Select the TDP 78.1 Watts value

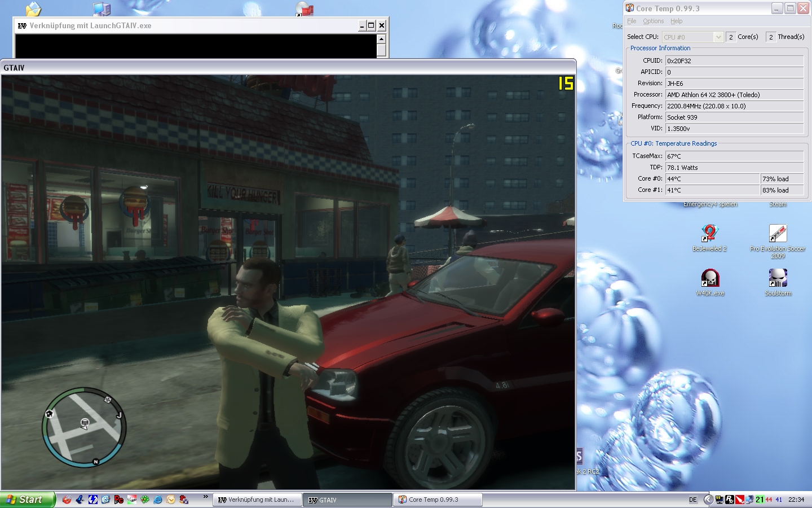click(x=734, y=168)
